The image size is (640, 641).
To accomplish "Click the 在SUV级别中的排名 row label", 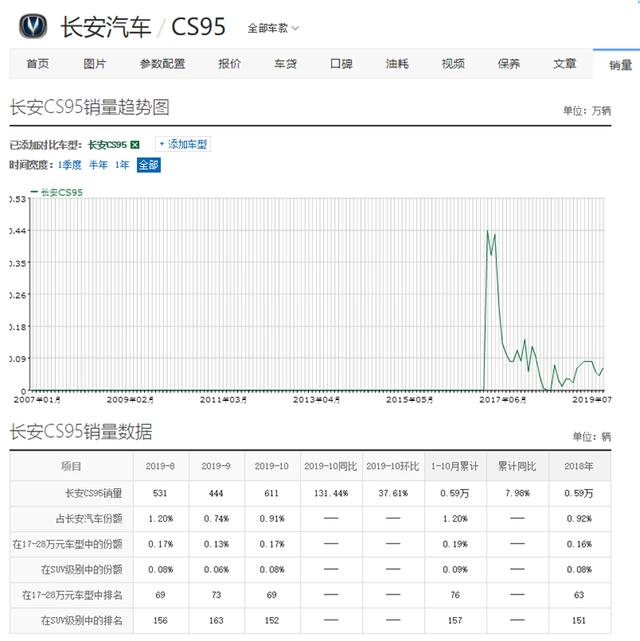I will 81,621.
